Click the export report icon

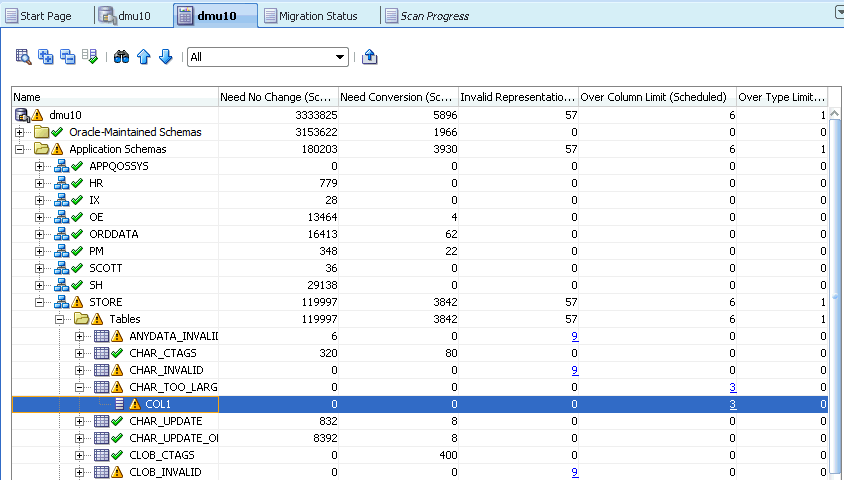tap(369, 57)
